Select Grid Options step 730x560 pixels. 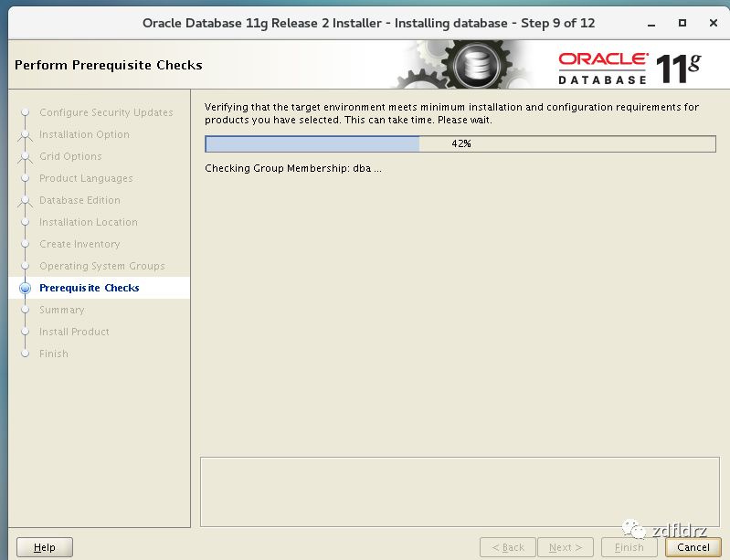click(x=70, y=156)
